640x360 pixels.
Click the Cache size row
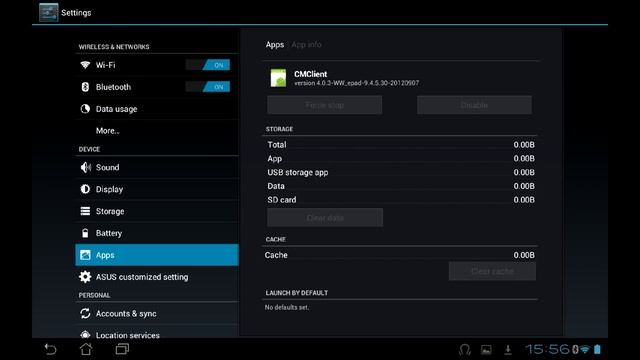click(401, 255)
